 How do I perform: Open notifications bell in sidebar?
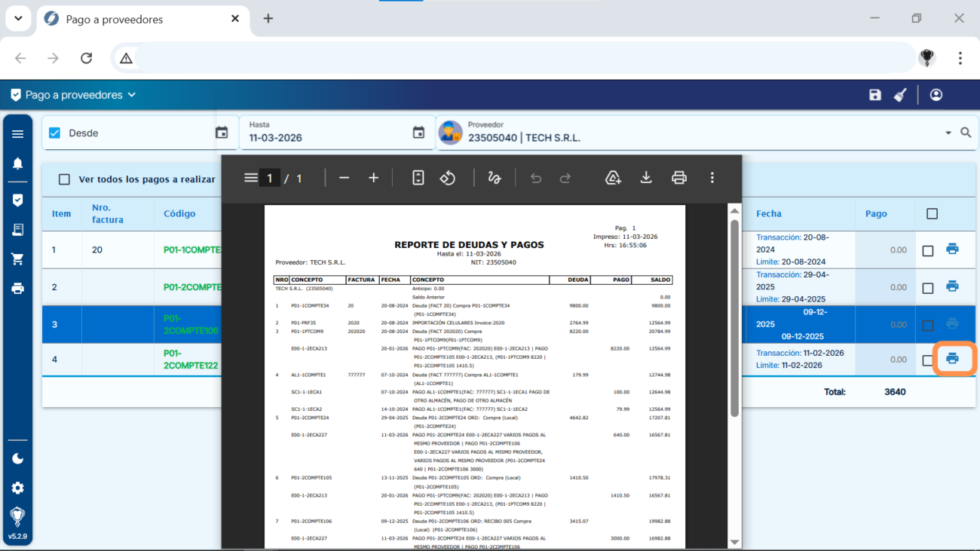(x=17, y=164)
